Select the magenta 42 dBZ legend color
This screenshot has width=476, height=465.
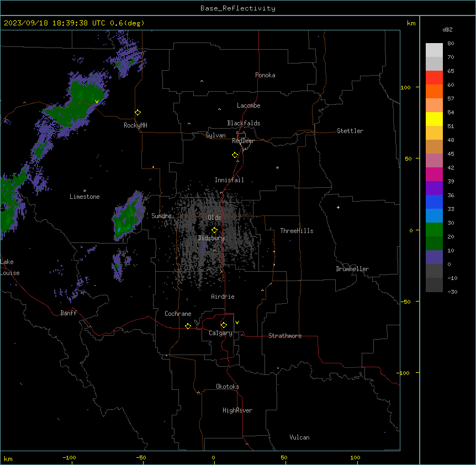(x=434, y=174)
